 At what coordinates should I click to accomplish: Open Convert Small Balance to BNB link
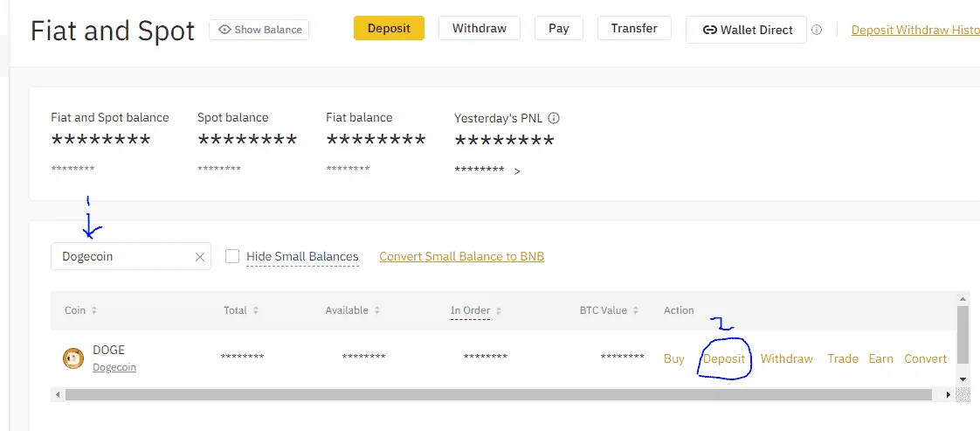pyautogui.click(x=462, y=256)
